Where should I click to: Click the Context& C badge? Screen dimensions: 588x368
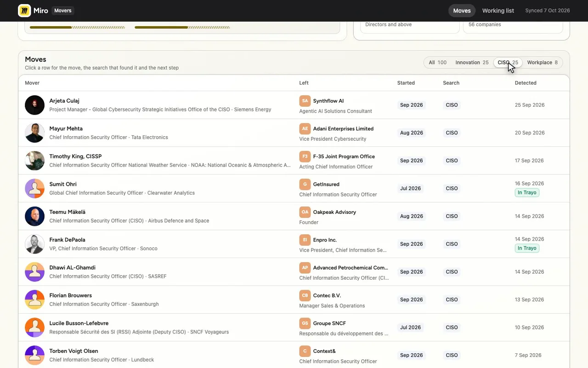[x=305, y=351]
